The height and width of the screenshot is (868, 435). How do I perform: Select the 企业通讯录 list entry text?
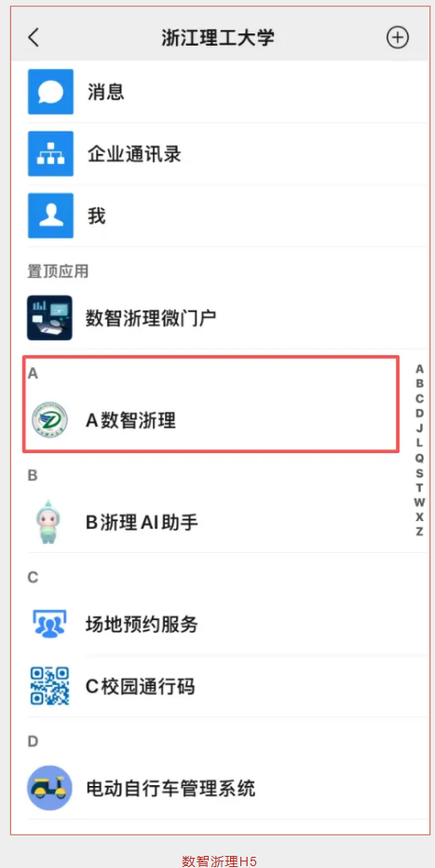tap(134, 154)
